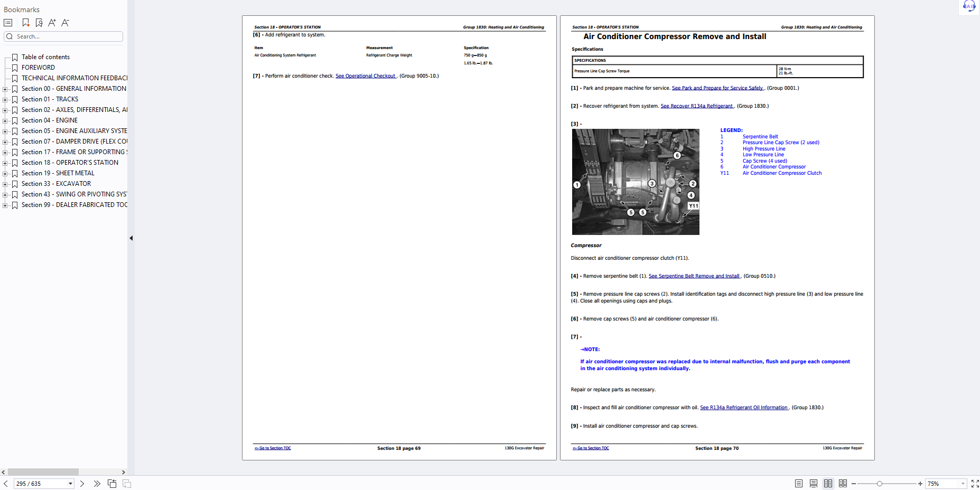Viewport: 980px width, 490px height.
Task: Follow the See Operational Checkout link
Action: click(366, 76)
